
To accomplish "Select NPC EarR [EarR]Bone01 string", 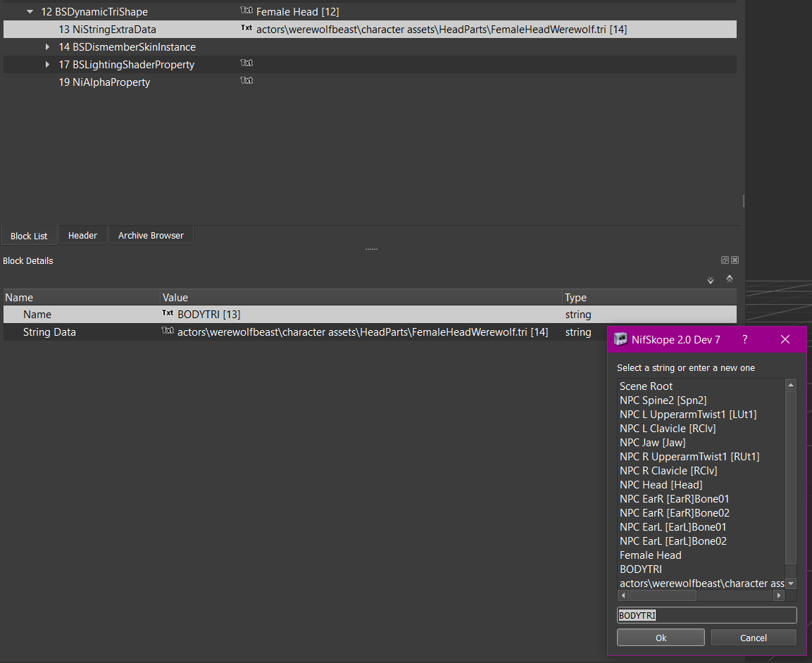I will 674,499.
